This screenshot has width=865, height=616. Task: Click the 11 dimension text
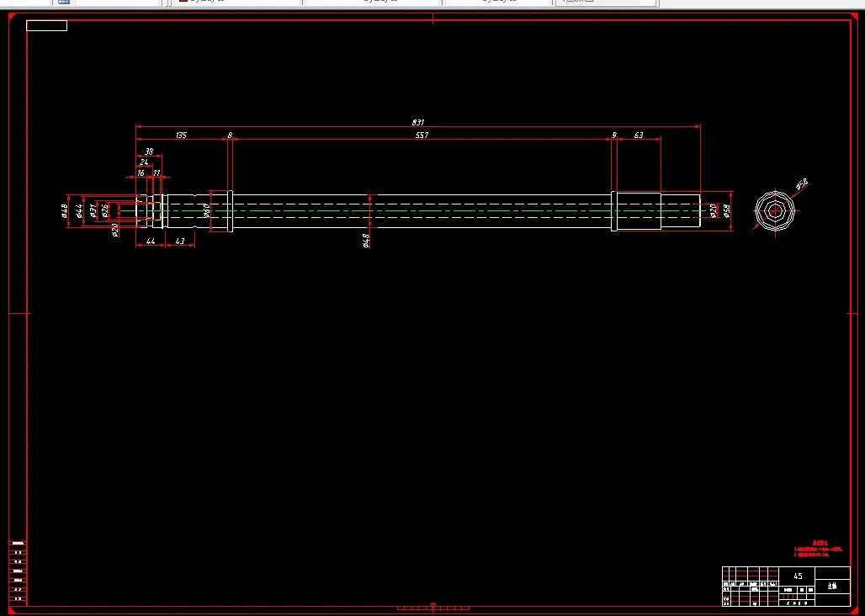pos(157,173)
